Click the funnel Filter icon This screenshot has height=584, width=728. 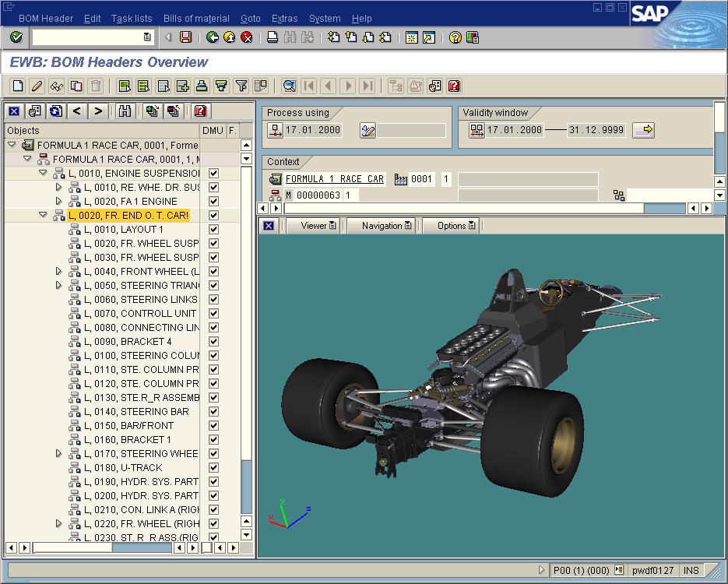pos(241,86)
